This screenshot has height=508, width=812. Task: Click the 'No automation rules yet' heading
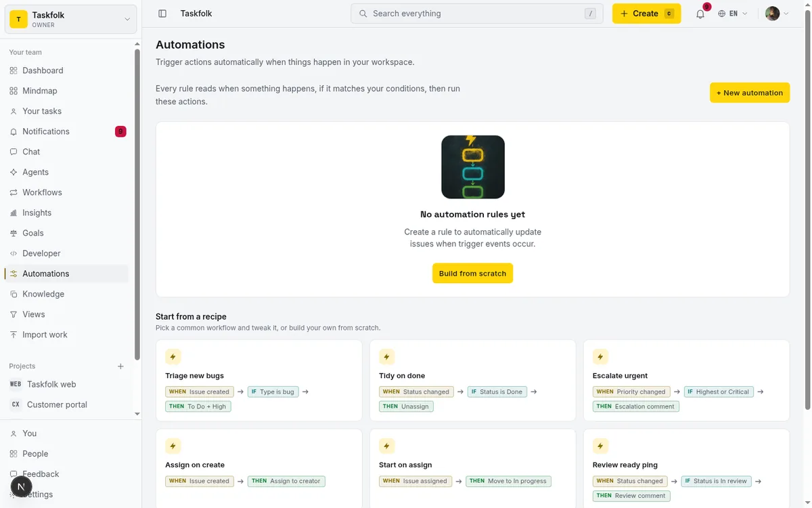[472, 214]
